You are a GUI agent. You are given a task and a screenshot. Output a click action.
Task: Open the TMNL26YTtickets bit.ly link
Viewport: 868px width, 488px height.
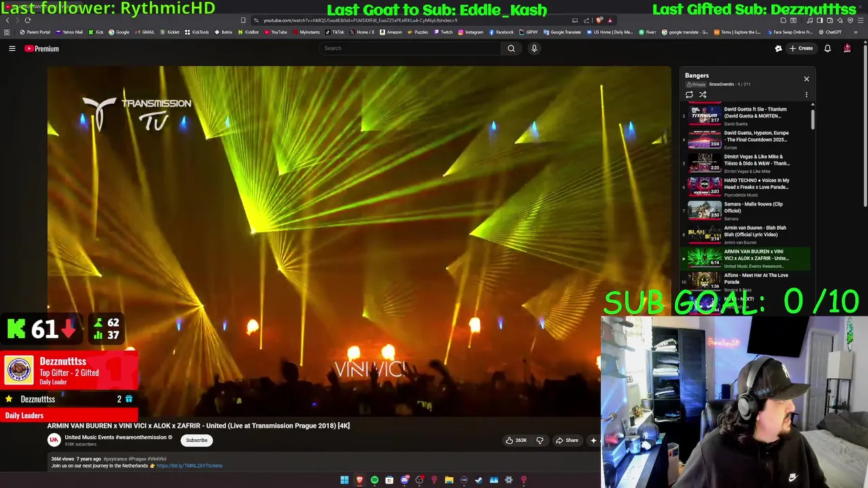coord(189,466)
